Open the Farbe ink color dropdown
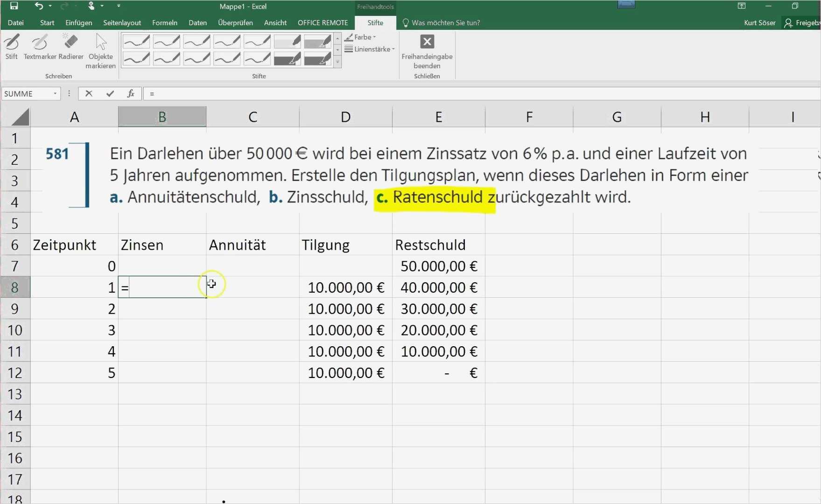This screenshot has width=821, height=504. tap(360, 37)
